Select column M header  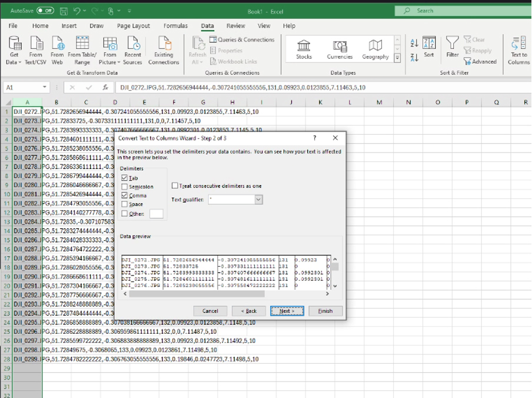pyautogui.click(x=379, y=102)
